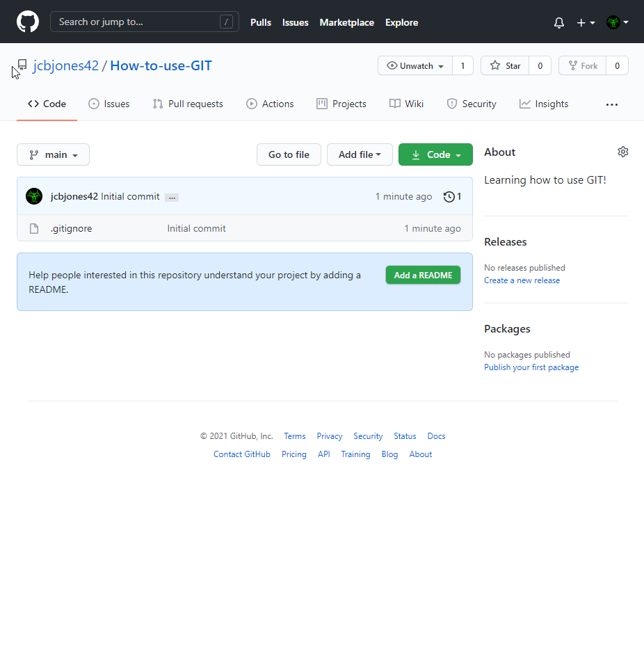Click the .gitignore file icon
The image size is (644, 663).
coord(34,228)
